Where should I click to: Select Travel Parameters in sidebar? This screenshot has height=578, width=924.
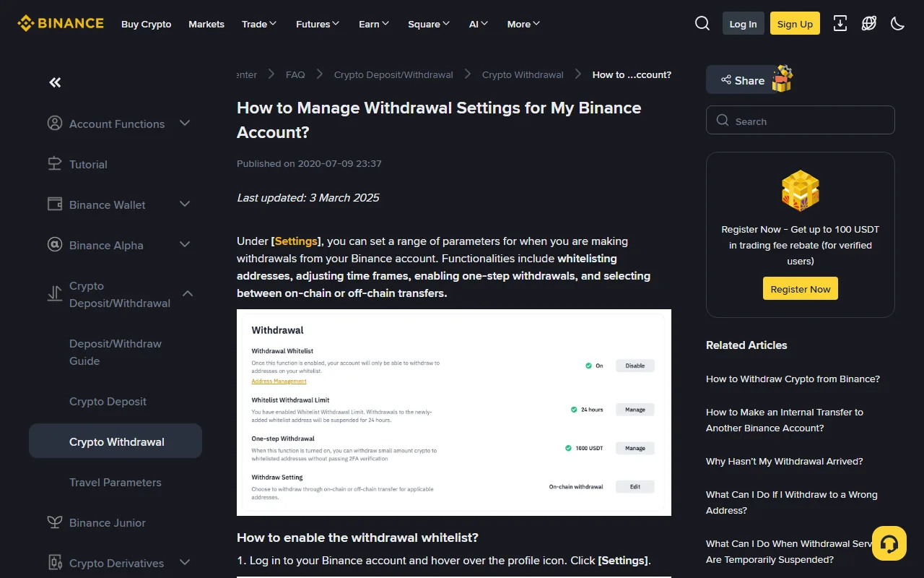(x=115, y=482)
